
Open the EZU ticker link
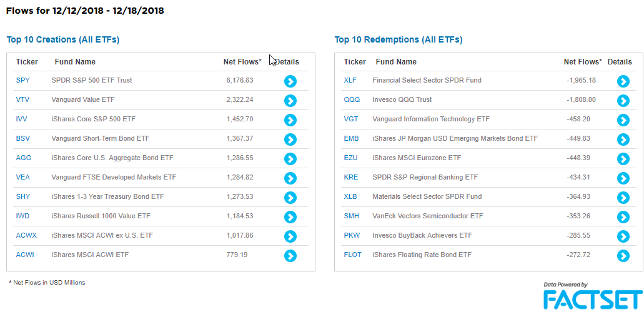(x=350, y=158)
